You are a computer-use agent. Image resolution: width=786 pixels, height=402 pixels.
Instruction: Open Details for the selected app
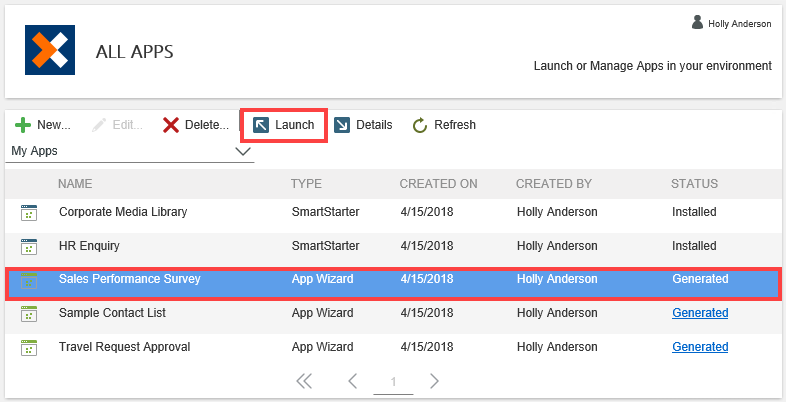tap(363, 125)
